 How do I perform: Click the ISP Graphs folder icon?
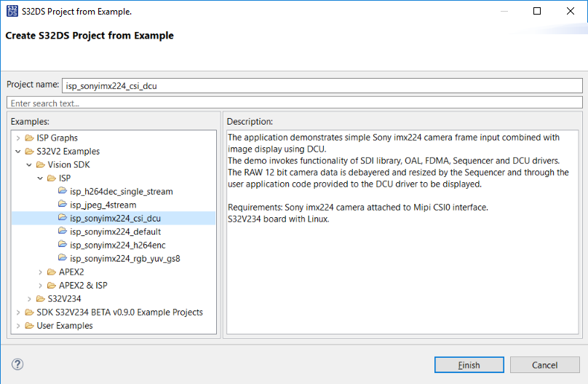[x=29, y=138]
